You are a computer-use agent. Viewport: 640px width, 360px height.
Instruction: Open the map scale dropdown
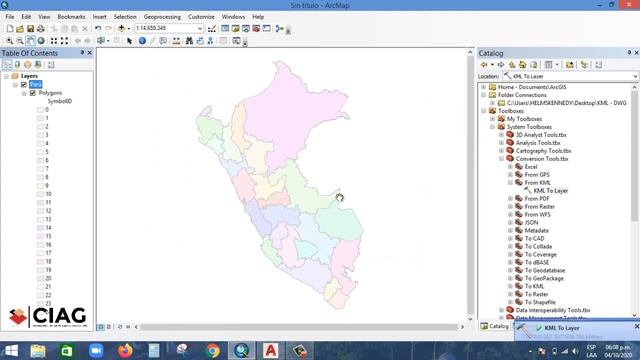(x=200, y=29)
